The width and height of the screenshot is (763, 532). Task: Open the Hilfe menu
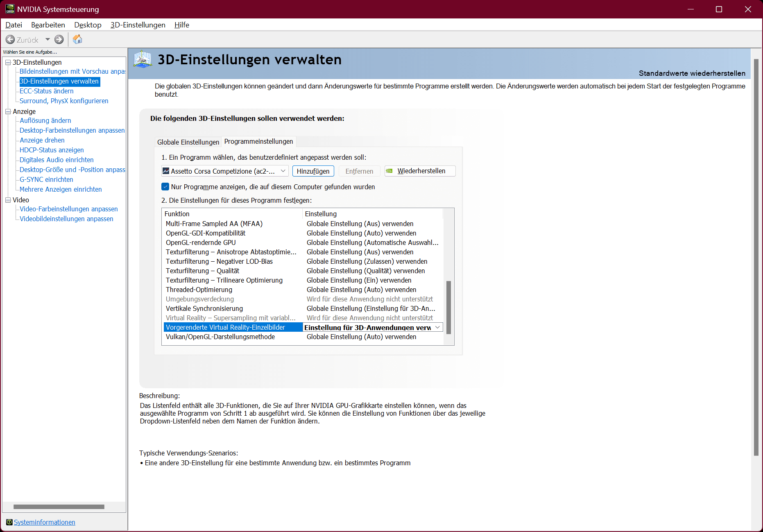pyautogui.click(x=181, y=25)
